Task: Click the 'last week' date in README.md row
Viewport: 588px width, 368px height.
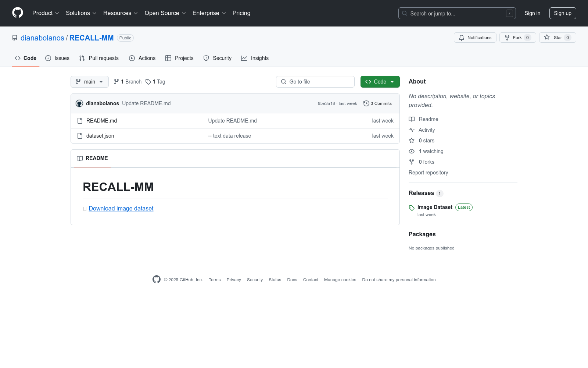Action: pos(383,121)
